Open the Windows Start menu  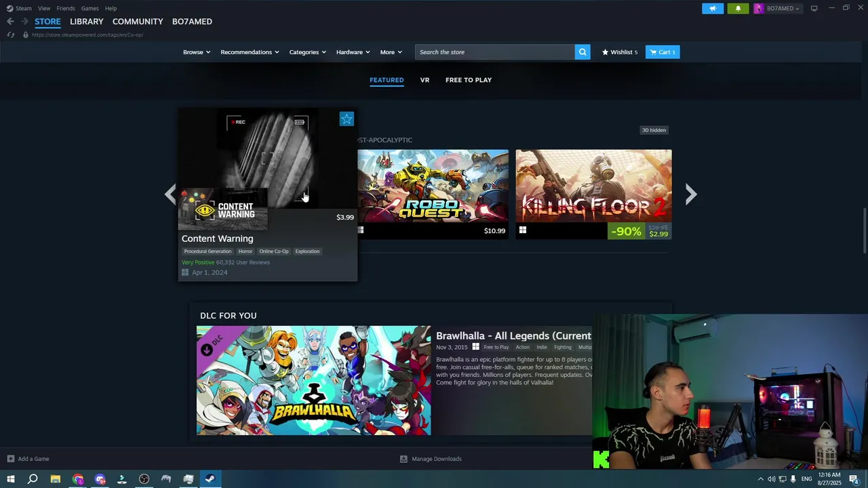pos(10,479)
